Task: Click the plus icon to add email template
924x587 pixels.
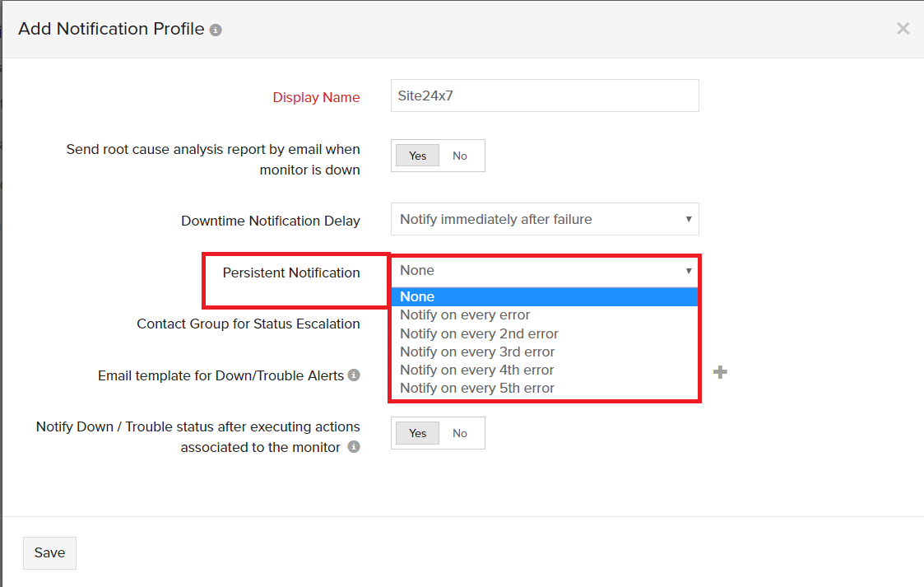Action: [720, 372]
